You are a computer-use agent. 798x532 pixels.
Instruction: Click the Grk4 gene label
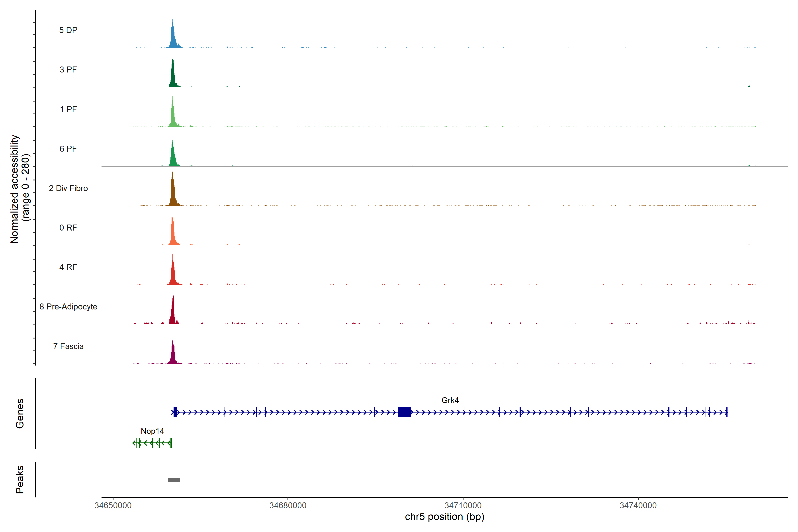(450, 400)
